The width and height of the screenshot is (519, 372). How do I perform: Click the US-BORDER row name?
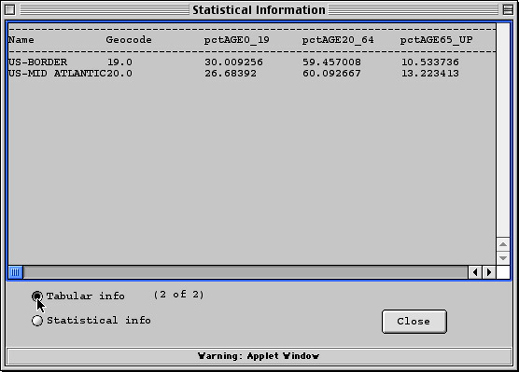pyautogui.click(x=38, y=62)
